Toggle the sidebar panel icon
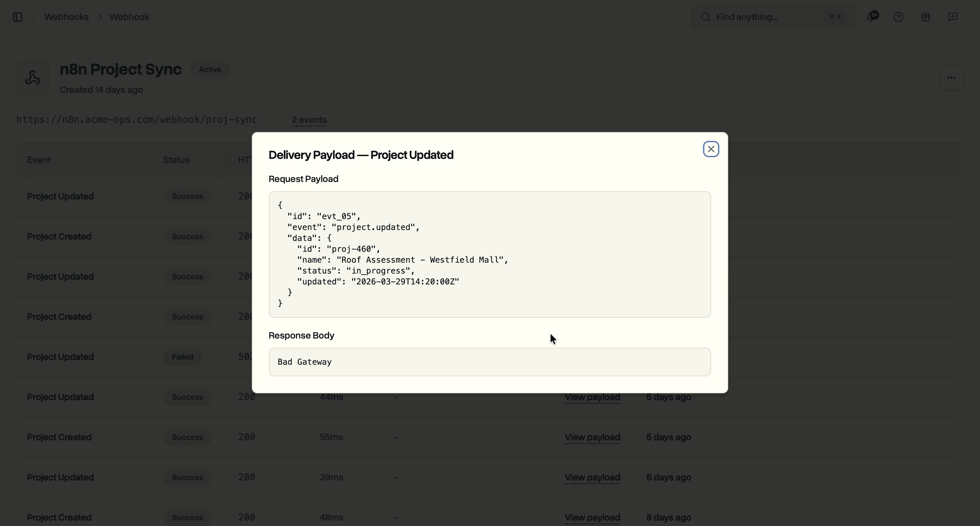The width and height of the screenshot is (980, 526). pyautogui.click(x=18, y=17)
